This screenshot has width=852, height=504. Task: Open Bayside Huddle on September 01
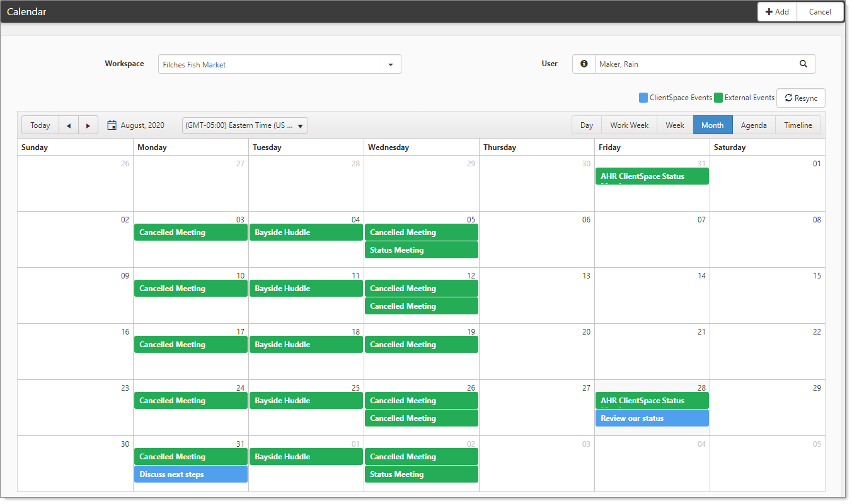click(306, 457)
